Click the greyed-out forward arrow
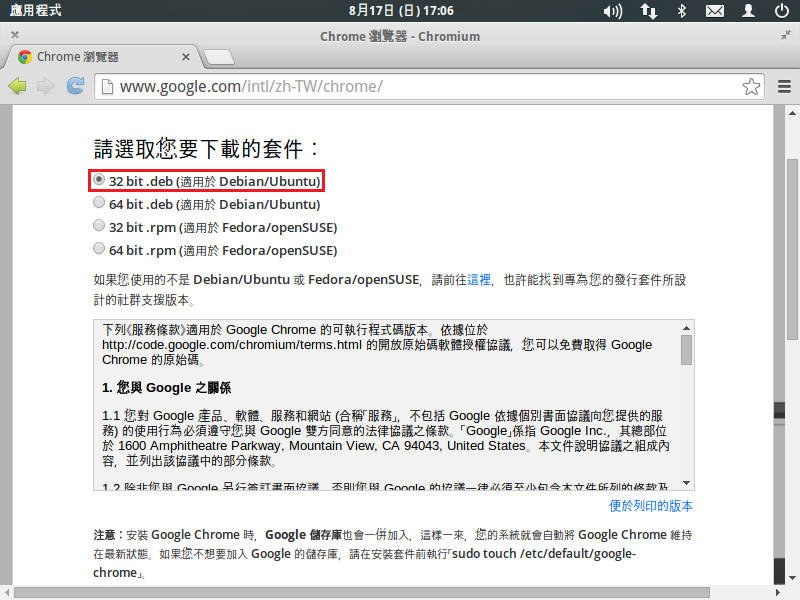800x600 pixels. click(46, 86)
